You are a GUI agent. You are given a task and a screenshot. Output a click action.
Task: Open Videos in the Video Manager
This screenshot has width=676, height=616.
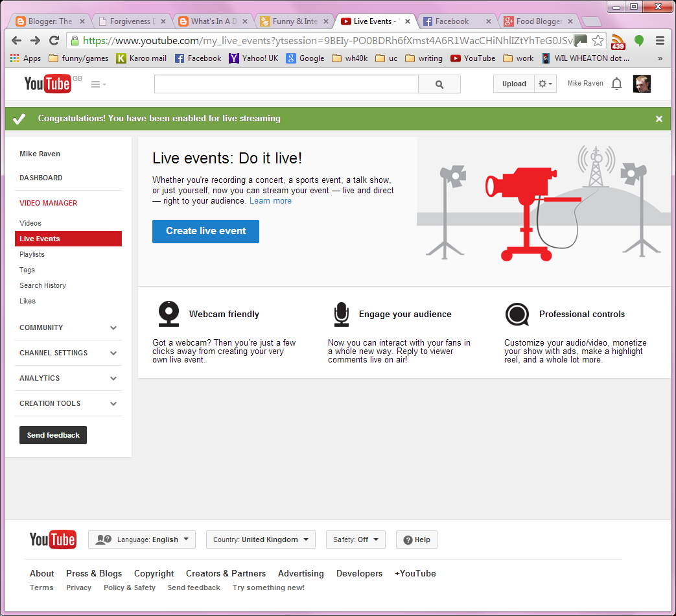[30, 223]
